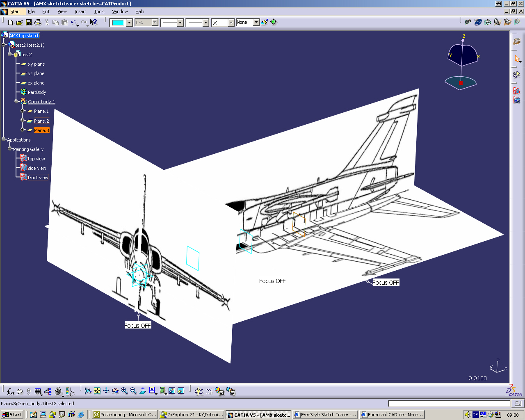
Task: Select the Rotate view tool
Action: [x=115, y=391]
